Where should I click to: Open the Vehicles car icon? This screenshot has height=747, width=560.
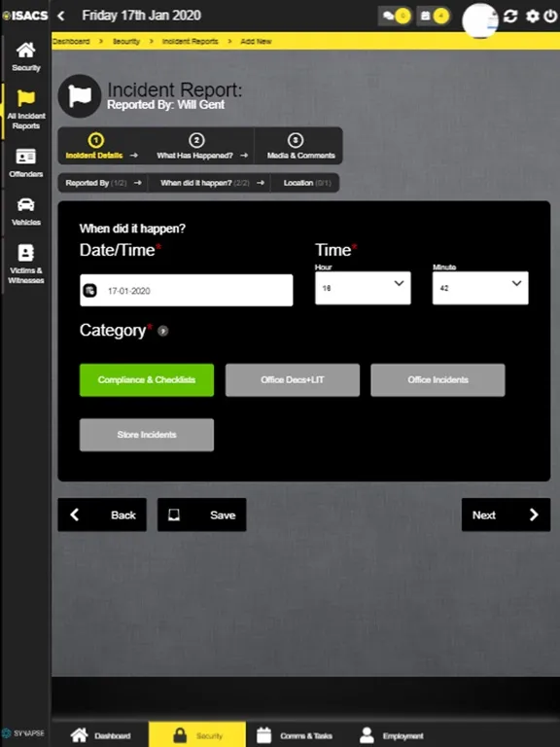pos(25,205)
